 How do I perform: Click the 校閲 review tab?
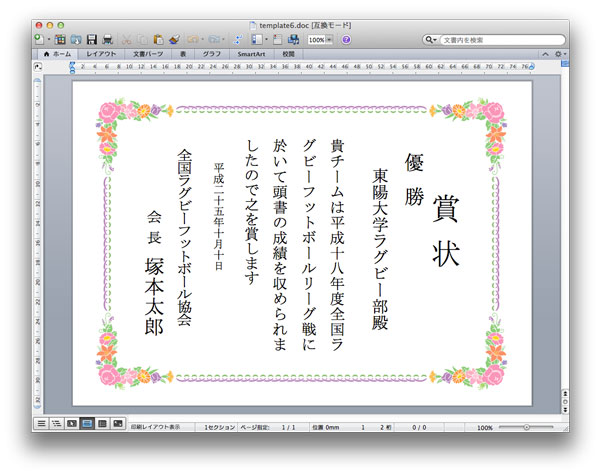(x=288, y=53)
